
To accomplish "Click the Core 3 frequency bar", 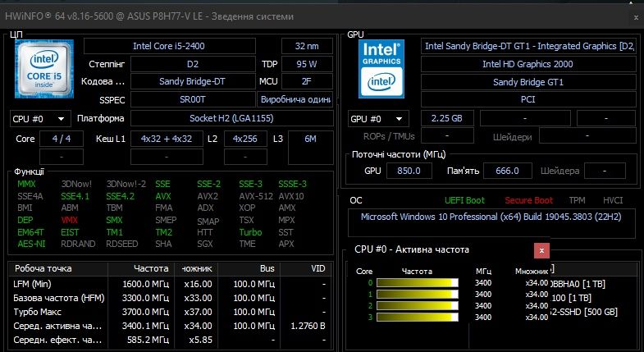I will pyautogui.click(x=418, y=318).
